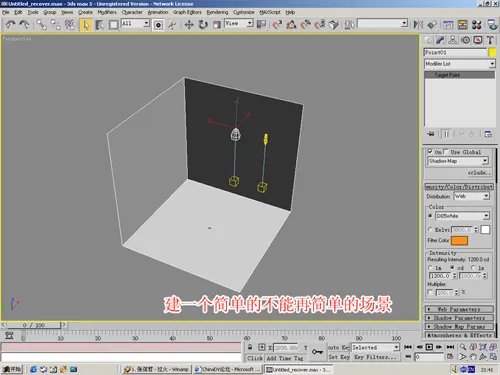
Task: Choose the Rectangular Selection Region tool
Action: click(114, 25)
